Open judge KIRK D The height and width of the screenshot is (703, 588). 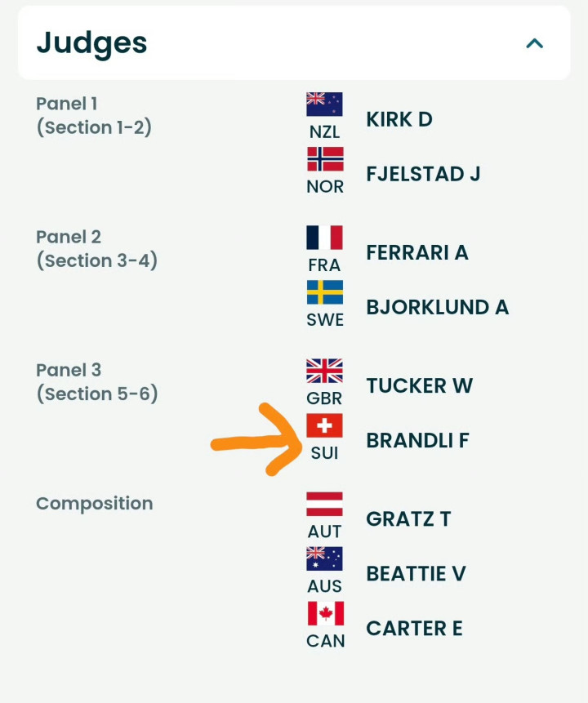tap(399, 119)
